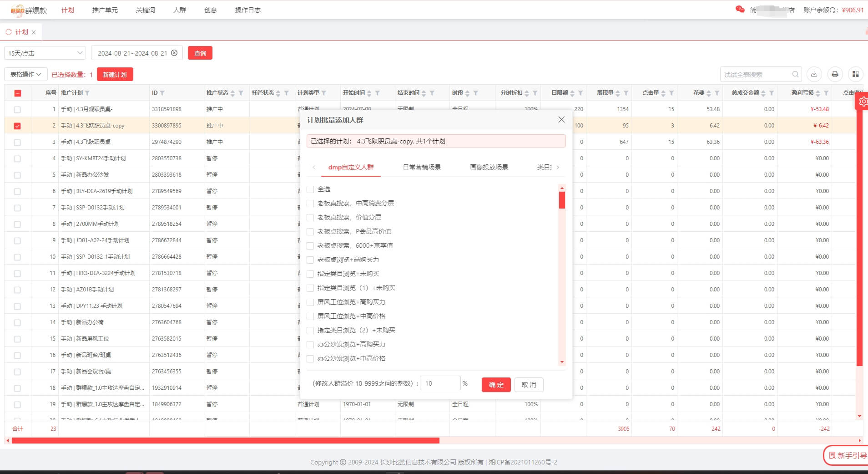Open the red settings gear on right edge
The width and height of the screenshot is (868, 474).
tap(863, 102)
